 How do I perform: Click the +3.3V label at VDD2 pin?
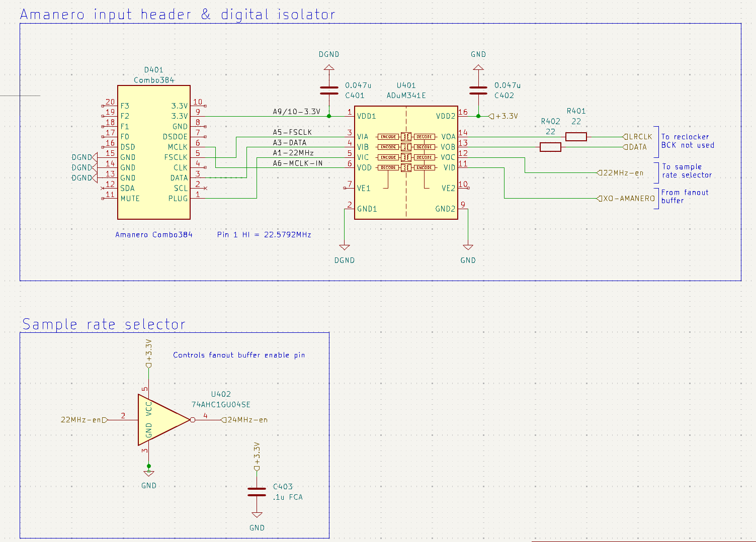(503, 116)
